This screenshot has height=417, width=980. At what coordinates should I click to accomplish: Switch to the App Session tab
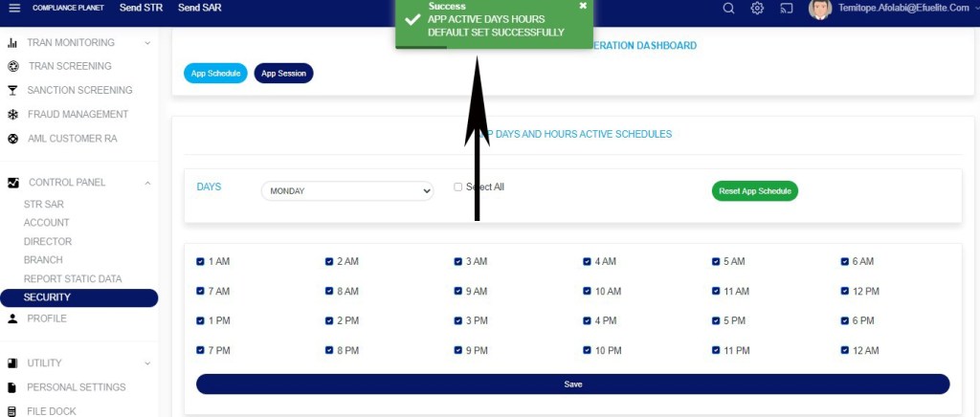tap(283, 73)
